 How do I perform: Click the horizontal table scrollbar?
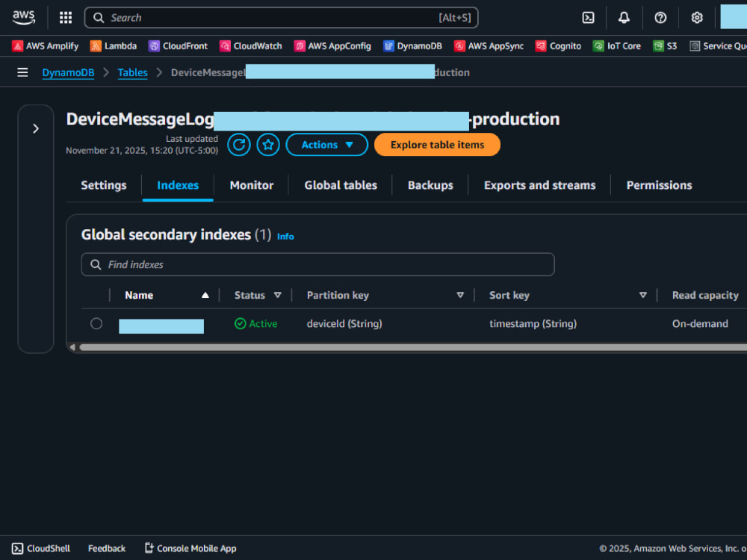413,348
